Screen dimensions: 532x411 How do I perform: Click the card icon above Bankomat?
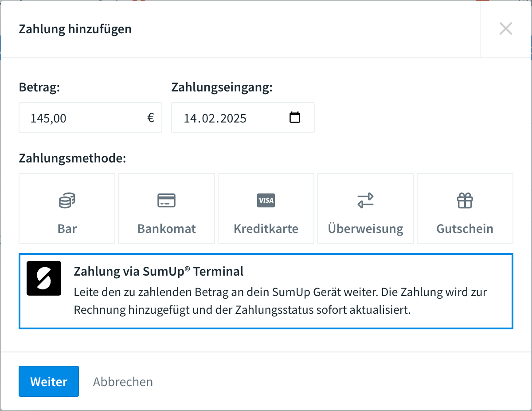point(166,201)
